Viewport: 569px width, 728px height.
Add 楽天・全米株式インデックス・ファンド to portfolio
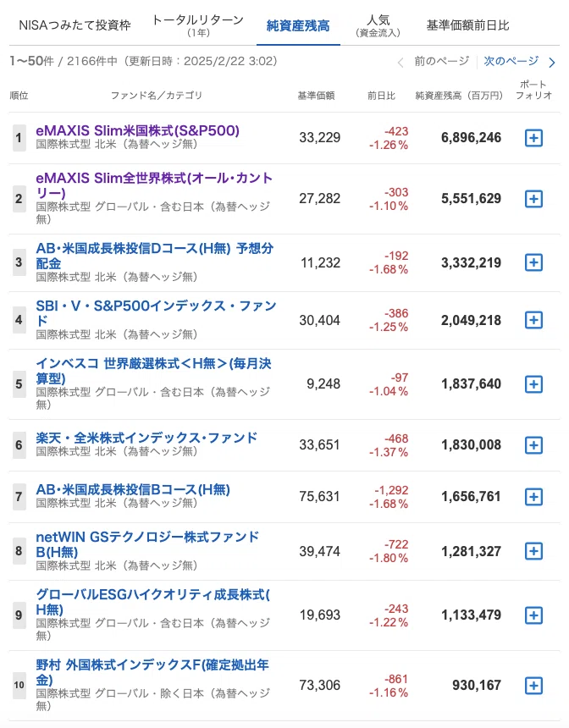tap(533, 445)
